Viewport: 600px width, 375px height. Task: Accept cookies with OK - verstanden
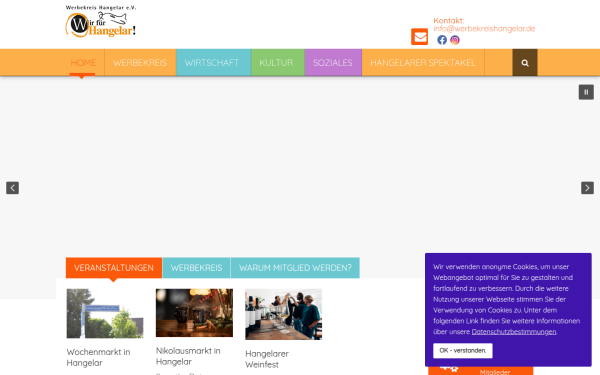coord(463,351)
